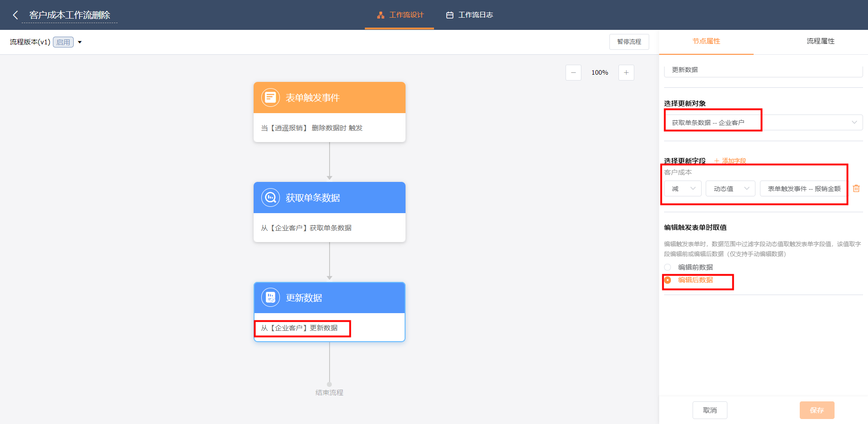
Task: Open the 节点属性 tab
Action: 706,41
